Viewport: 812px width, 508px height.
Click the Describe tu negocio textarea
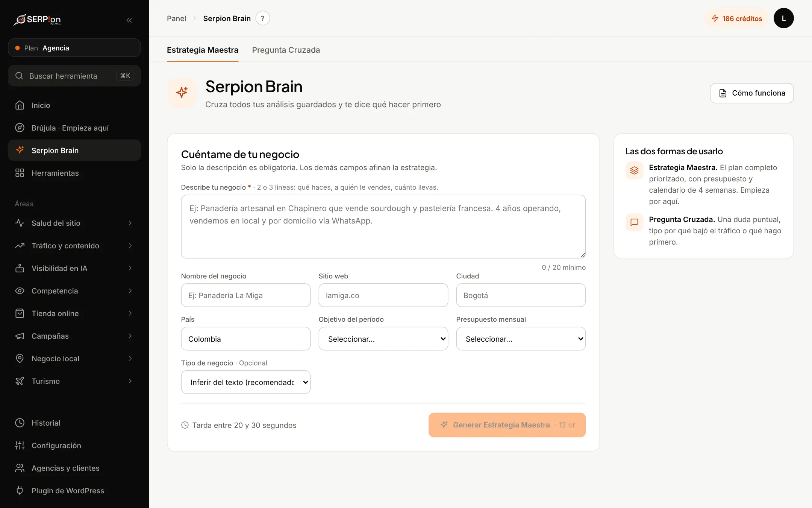tap(383, 227)
